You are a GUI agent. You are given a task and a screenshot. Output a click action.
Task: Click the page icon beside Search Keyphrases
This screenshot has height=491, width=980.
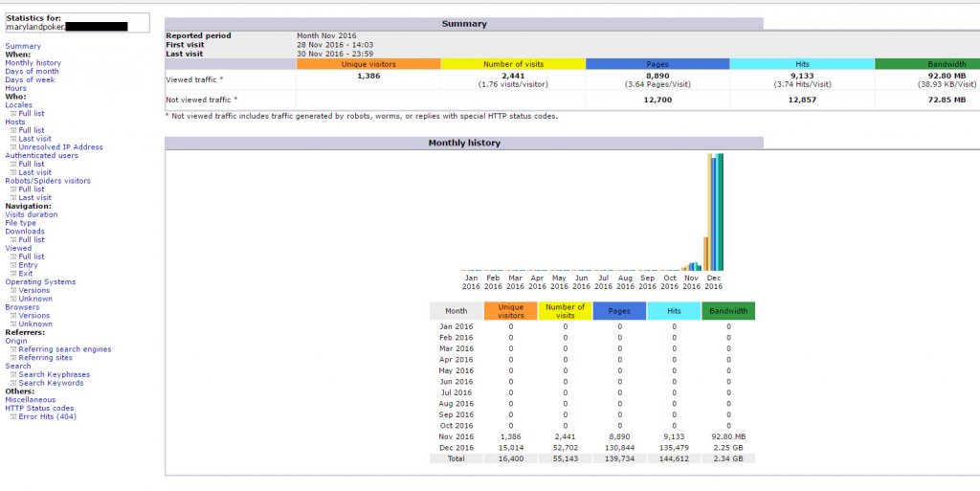coord(13,375)
